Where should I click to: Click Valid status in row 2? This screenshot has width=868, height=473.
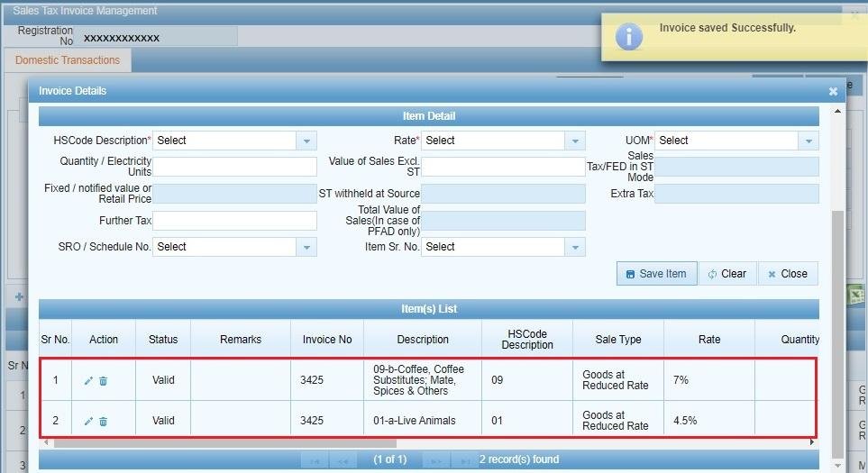163,421
